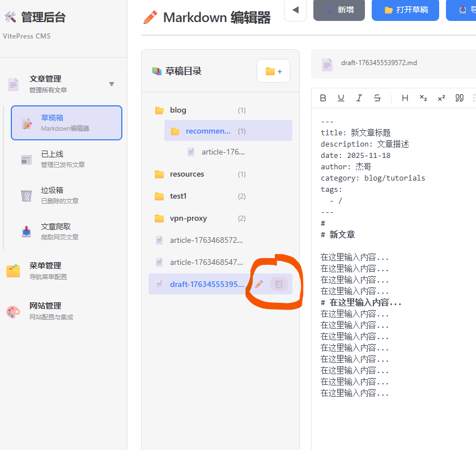
Task: Click the new folder icon in 草稿目录
Action: [x=273, y=71]
